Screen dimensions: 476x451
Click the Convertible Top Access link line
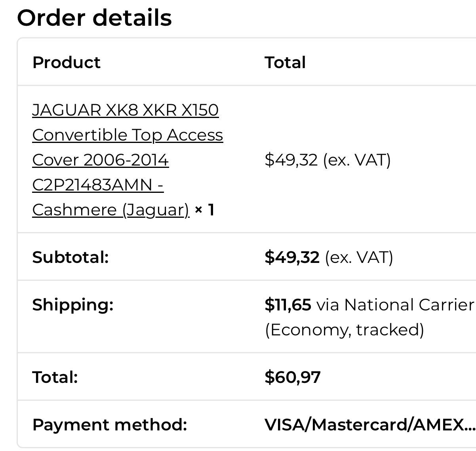[x=128, y=135]
